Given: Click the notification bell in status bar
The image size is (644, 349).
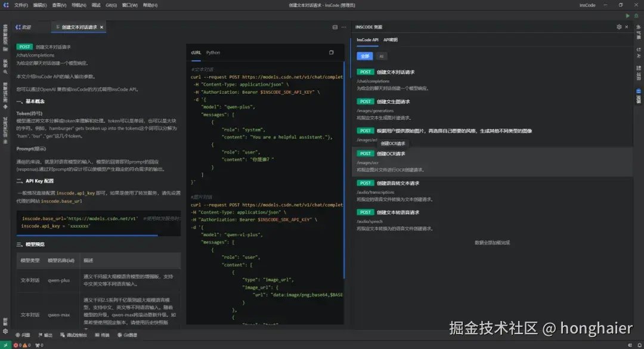Looking at the screenshot, I should pyautogui.click(x=639, y=345).
